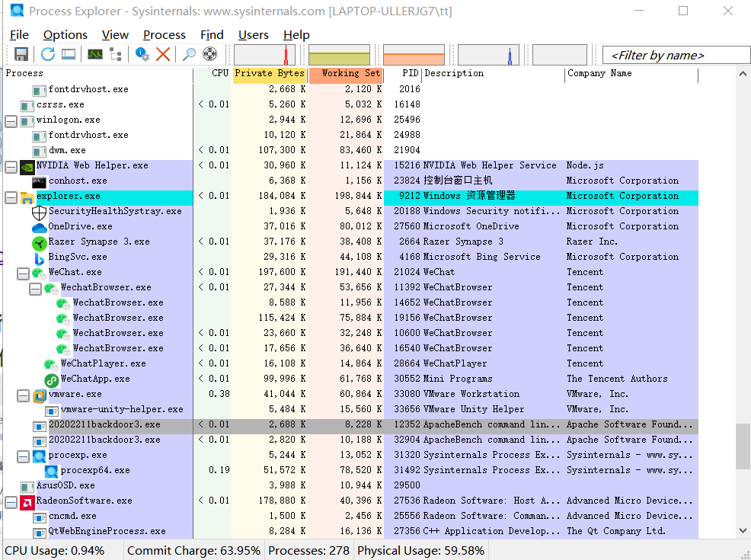The width and height of the screenshot is (751, 560).
Task: Click the CPU usage history mini graph
Action: click(x=264, y=55)
